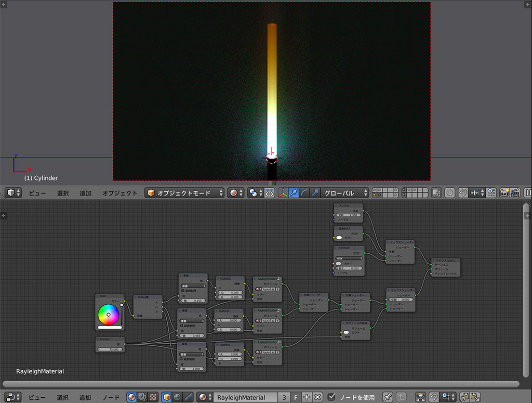Go to parent node tree arrow
The width and height of the screenshot is (532, 403).
(x=401, y=397)
